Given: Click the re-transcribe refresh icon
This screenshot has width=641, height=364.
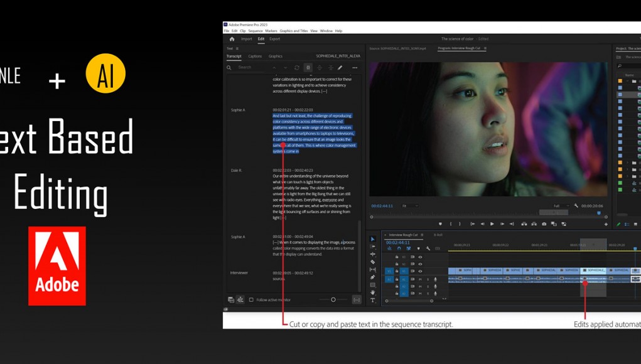Looking at the screenshot, I should click(x=297, y=67).
